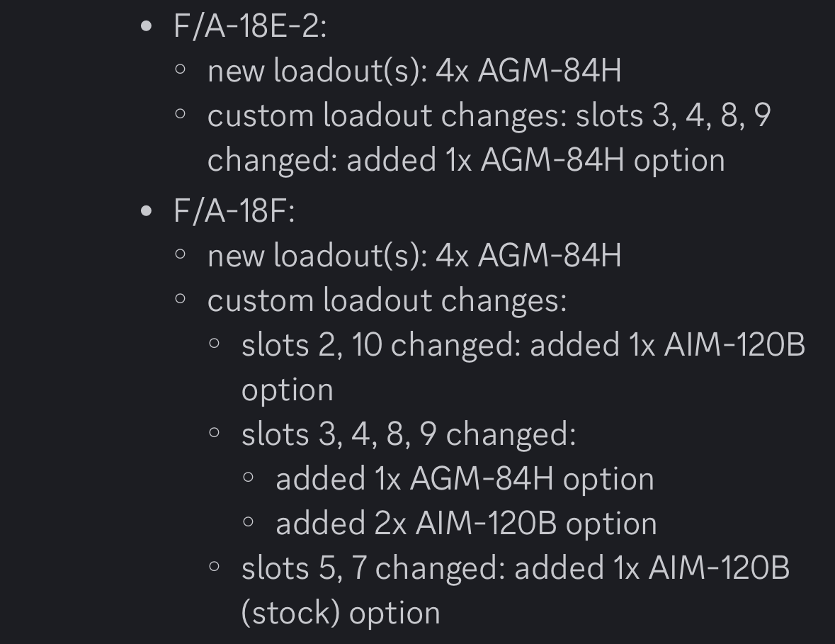835x644 pixels.
Task: Click the 'slots 2, 10 changed' line
Action: click(523, 345)
